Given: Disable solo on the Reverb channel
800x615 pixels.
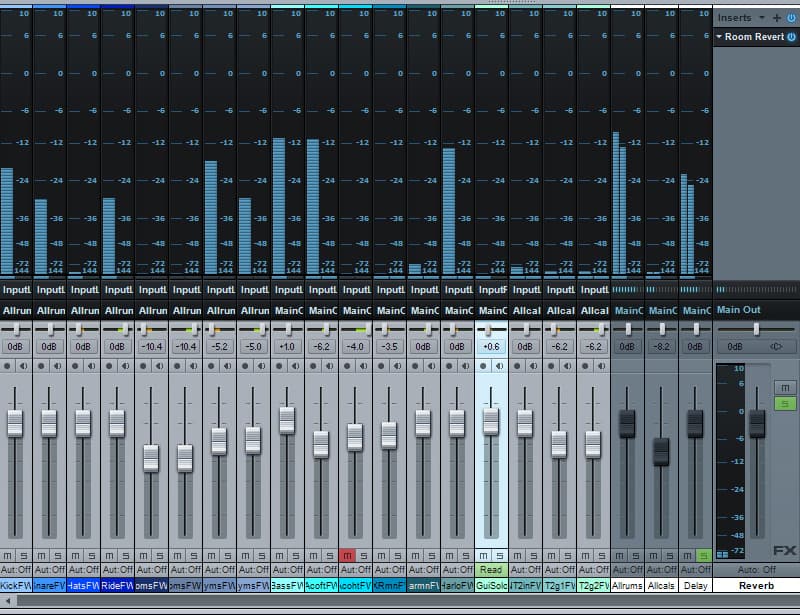Looking at the screenshot, I should coord(785,404).
